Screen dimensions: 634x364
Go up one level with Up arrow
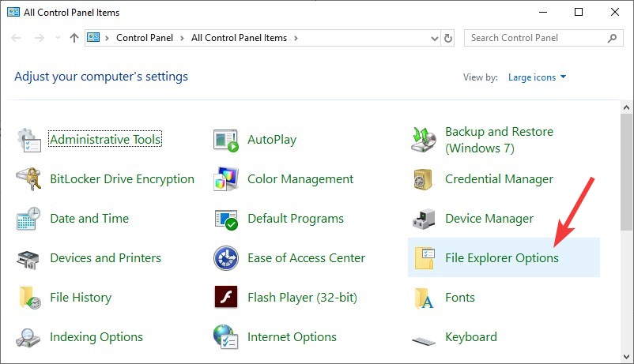pyautogui.click(x=74, y=38)
